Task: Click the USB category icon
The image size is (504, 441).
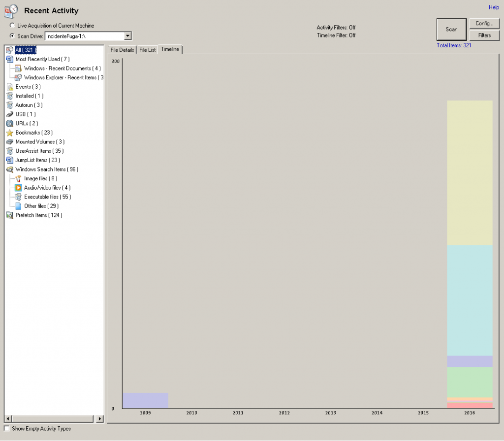Action: click(9, 114)
